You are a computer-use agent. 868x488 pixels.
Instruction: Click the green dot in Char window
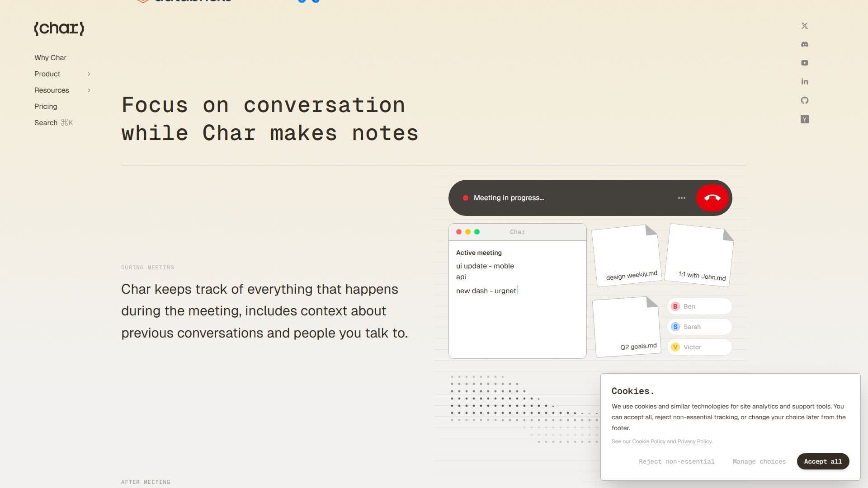[x=476, y=232]
